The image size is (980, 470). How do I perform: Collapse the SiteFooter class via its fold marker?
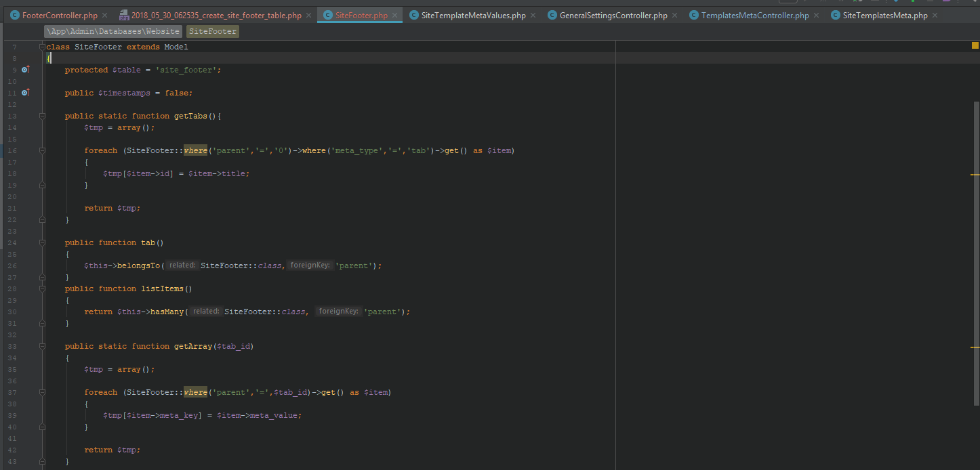click(42, 46)
